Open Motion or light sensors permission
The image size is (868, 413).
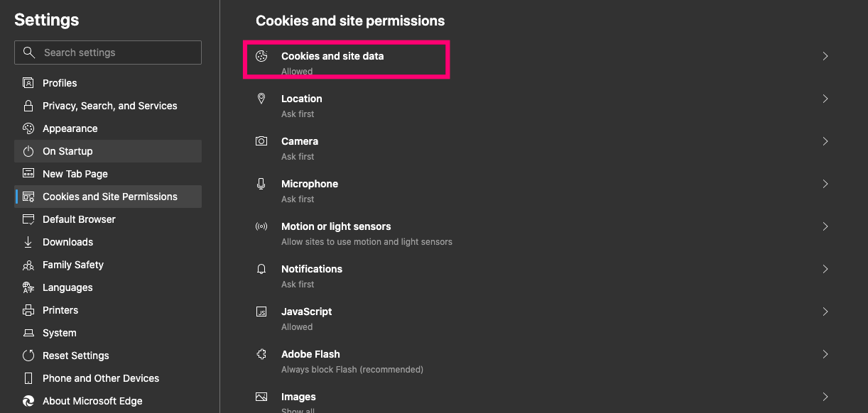click(x=336, y=226)
